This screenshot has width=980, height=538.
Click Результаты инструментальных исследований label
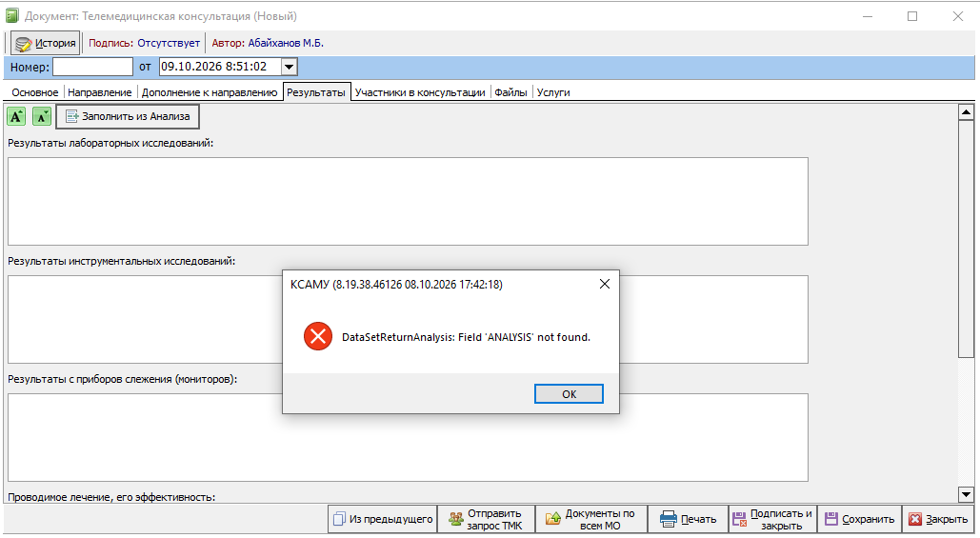coord(121,261)
